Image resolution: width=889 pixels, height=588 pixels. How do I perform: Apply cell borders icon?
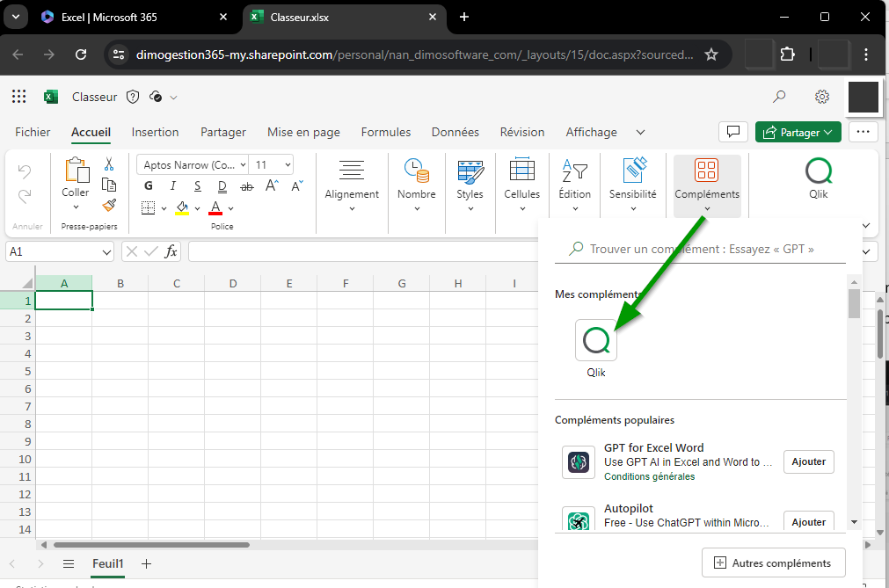[148, 208]
